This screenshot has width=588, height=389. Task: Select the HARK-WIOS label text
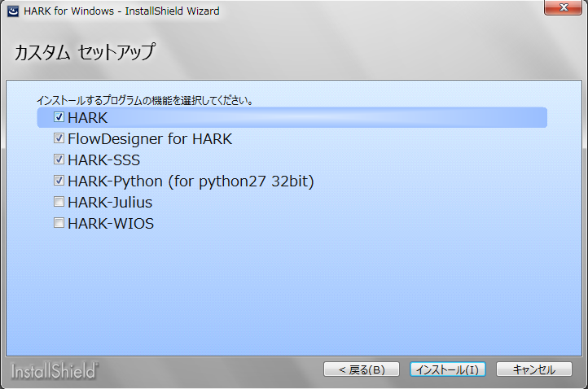click(111, 224)
